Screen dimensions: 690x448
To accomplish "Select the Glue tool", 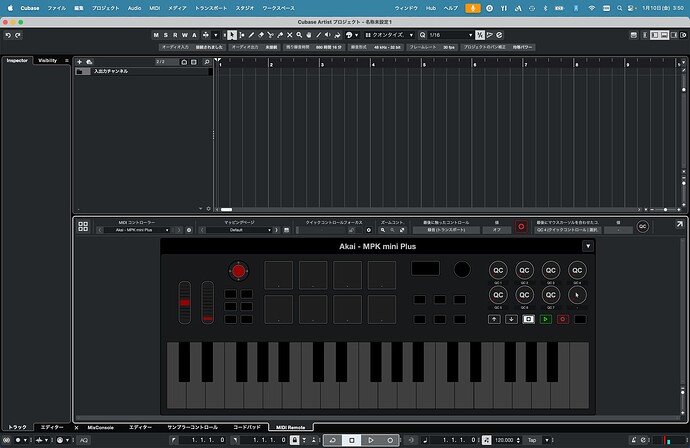I will (x=280, y=35).
